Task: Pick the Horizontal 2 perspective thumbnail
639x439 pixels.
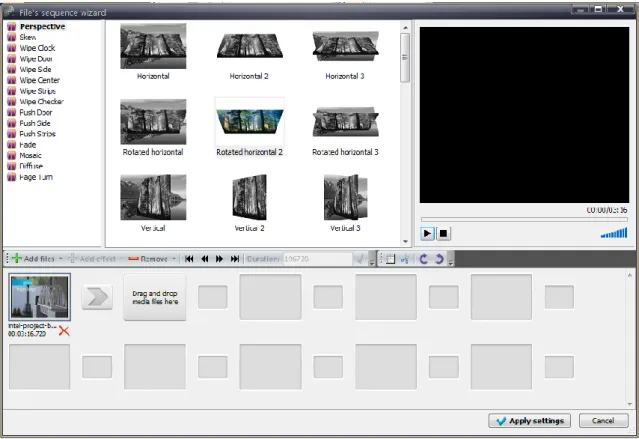Action: pyautogui.click(x=249, y=46)
